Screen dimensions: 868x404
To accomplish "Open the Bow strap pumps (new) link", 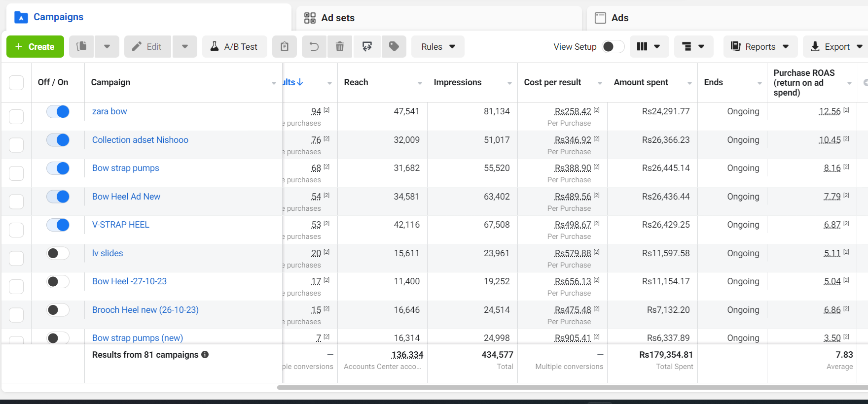I will [138, 338].
